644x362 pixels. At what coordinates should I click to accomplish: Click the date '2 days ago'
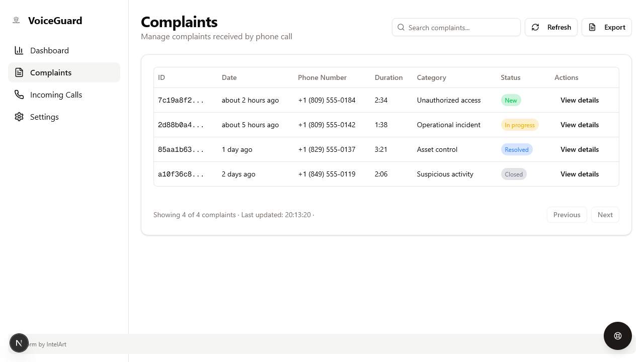(x=238, y=174)
